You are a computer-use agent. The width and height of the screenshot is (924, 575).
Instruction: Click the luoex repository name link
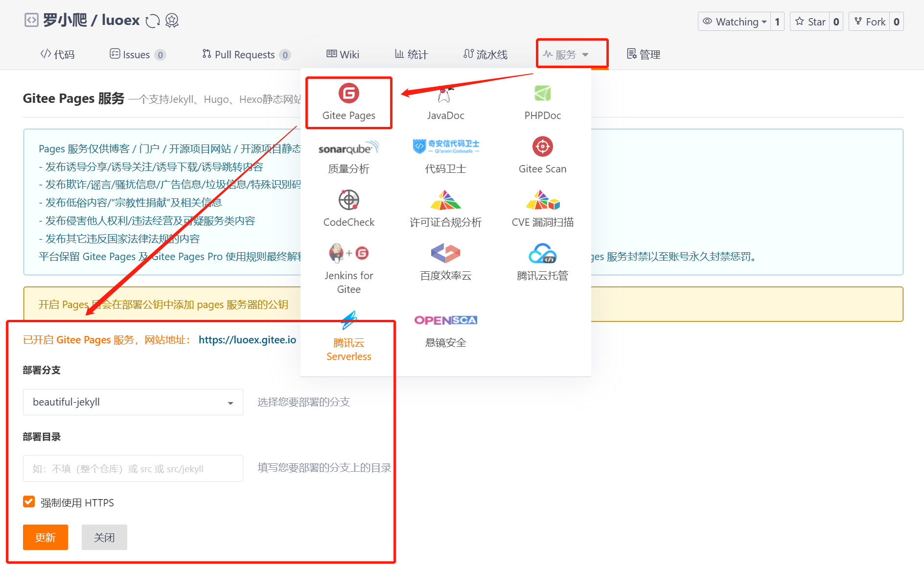[121, 21]
